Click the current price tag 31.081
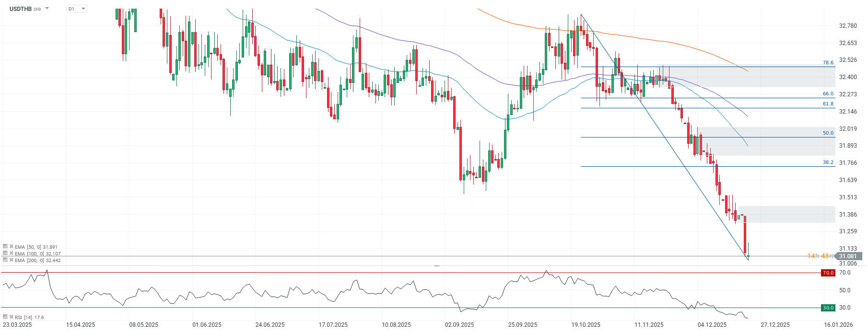The width and height of the screenshot is (868, 333). [x=848, y=256]
